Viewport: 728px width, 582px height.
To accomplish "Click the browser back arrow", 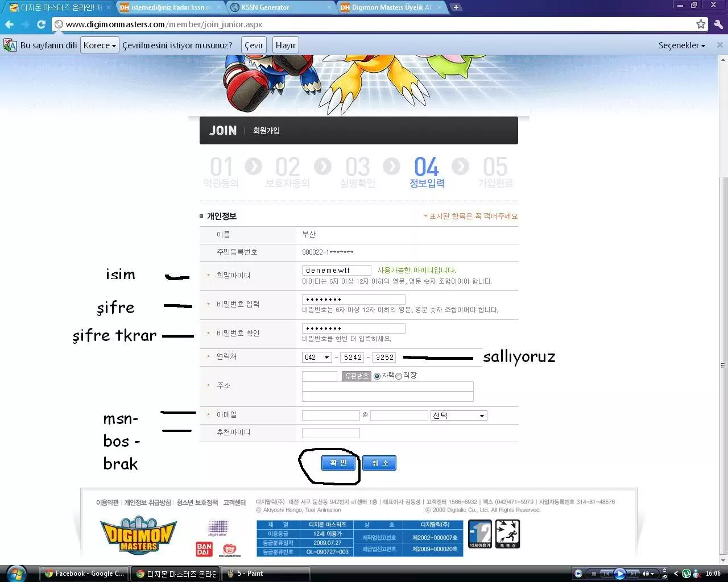I will click(9, 24).
